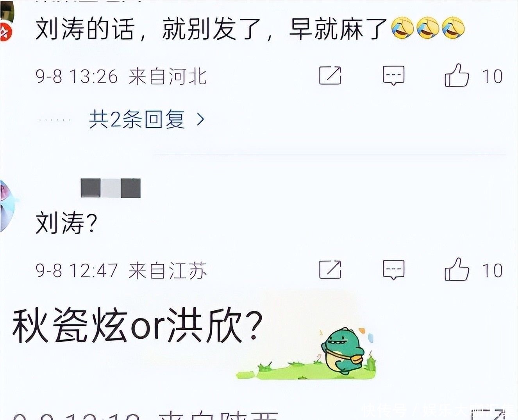Screen dimensions: 518x420
Task: Tap the "9-8 13:26 来自河北" timestamp line
Action: (x=121, y=76)
